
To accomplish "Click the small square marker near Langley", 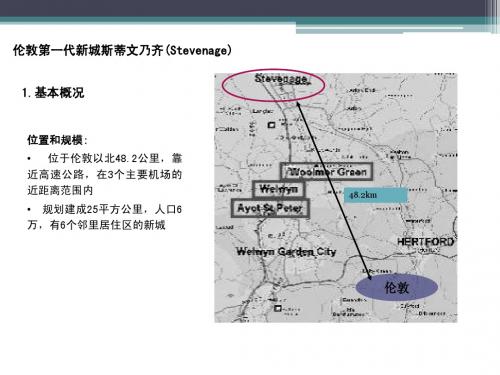I will pos(271,125).
